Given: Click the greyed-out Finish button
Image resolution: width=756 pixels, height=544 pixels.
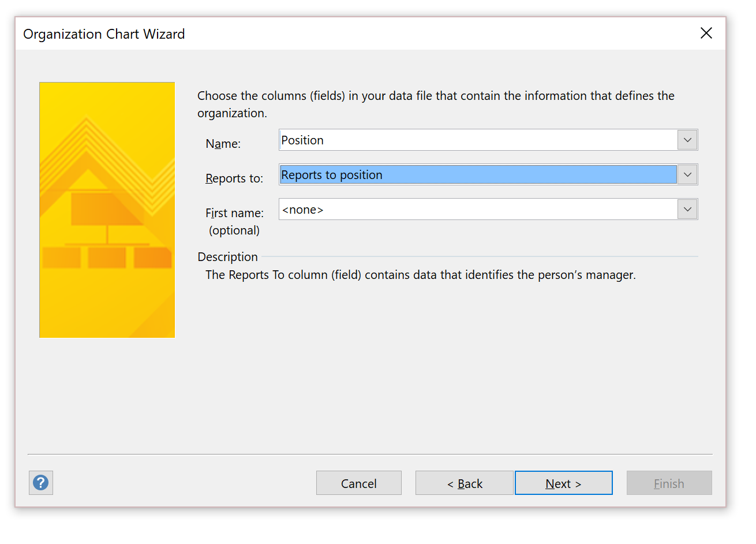Looking at the screenshot, I should (669, 483).
